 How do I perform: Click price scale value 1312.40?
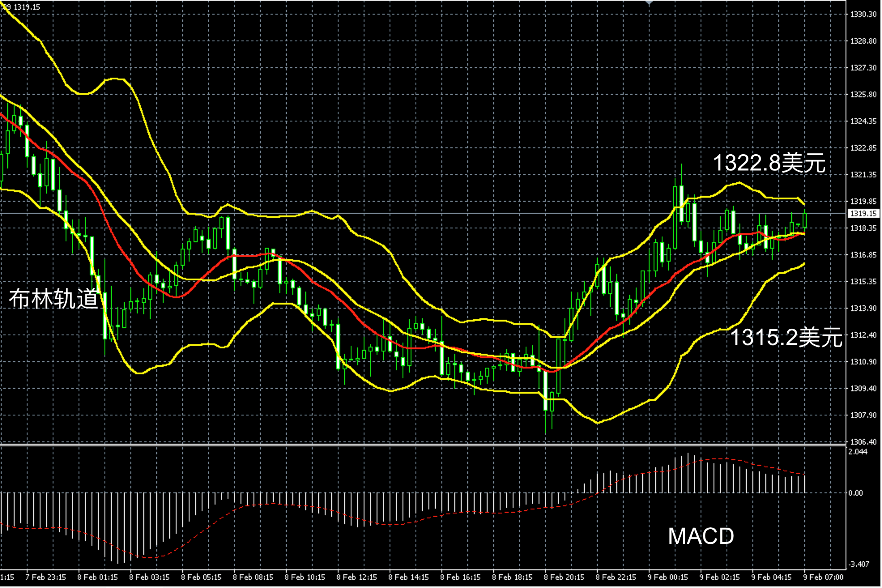coord(863,335)
